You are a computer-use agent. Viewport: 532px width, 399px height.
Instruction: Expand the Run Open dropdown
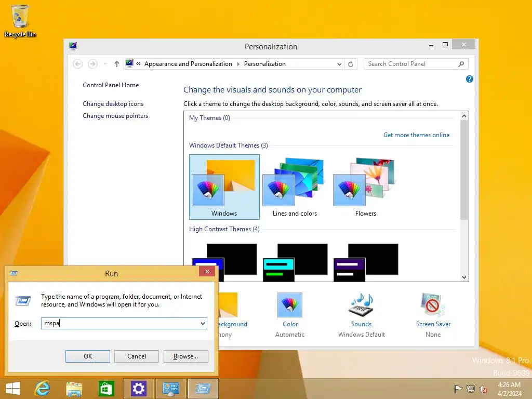(203, 323)
